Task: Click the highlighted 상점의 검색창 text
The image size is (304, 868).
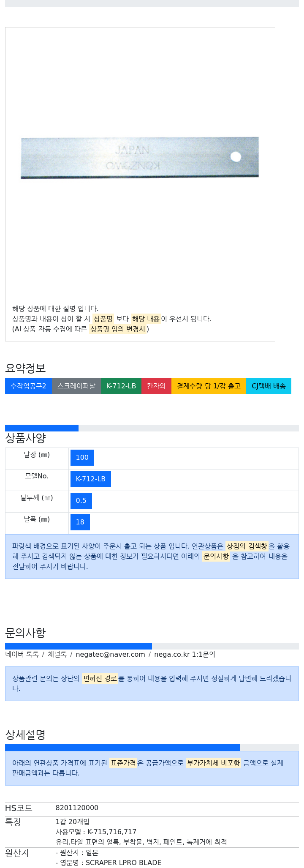Action: pyautogui.click(x=247, y=546)
